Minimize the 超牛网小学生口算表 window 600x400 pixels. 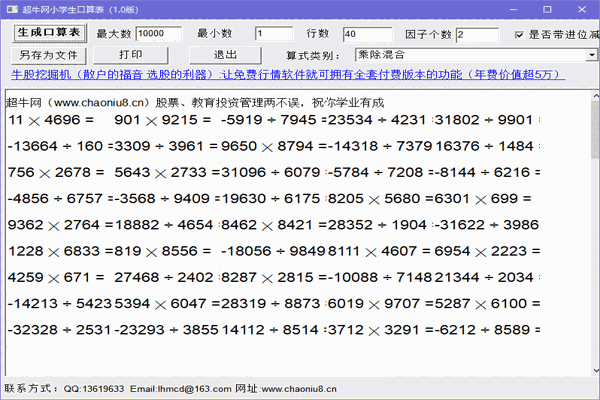point(514,9)
